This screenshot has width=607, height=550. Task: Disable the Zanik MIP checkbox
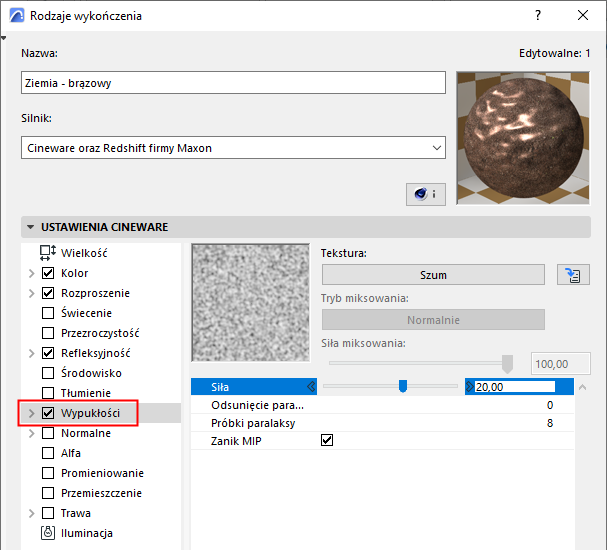327,440
